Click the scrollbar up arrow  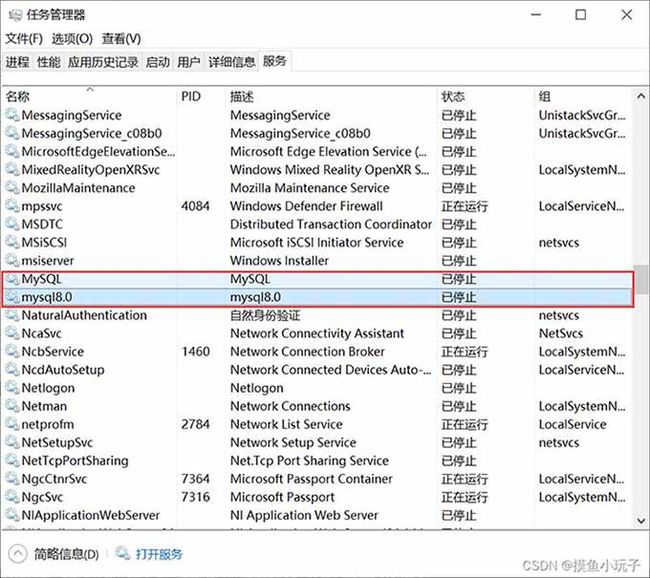pos(641,97)
